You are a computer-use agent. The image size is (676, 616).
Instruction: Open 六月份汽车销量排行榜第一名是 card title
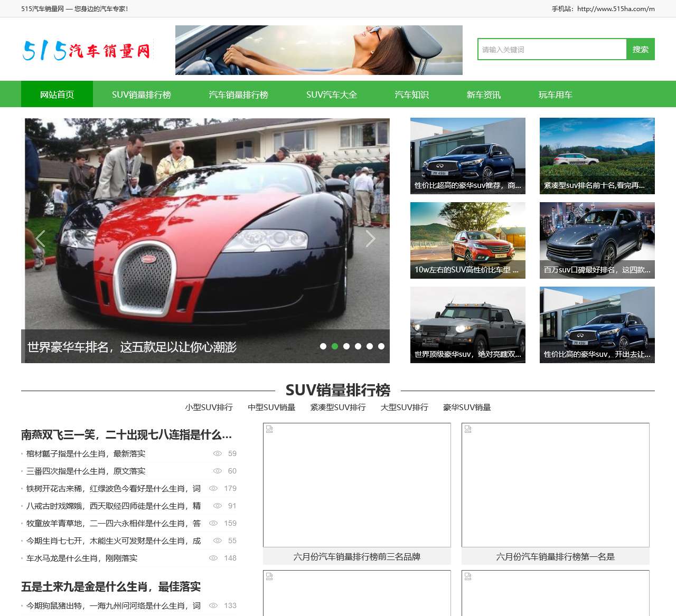[x=556, y=556]
